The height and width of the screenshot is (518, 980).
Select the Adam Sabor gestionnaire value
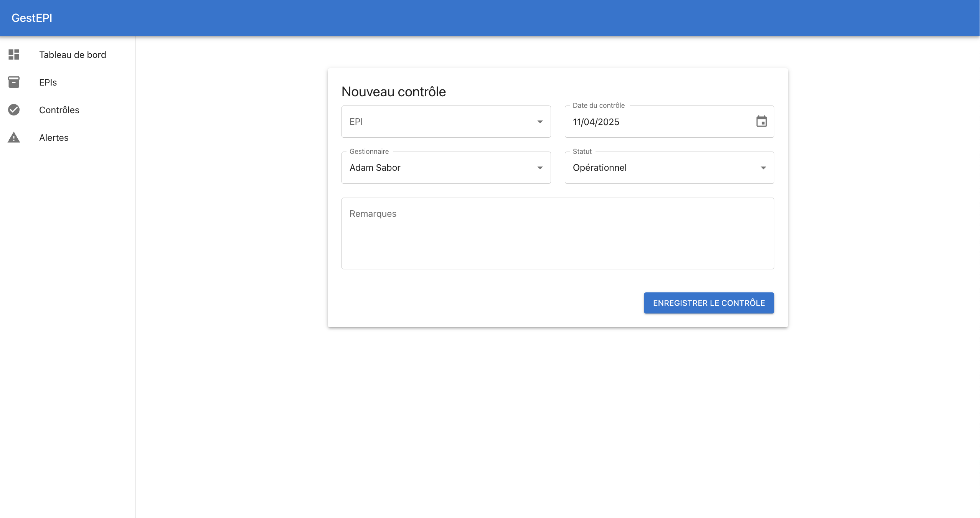[x=375, y=168]
